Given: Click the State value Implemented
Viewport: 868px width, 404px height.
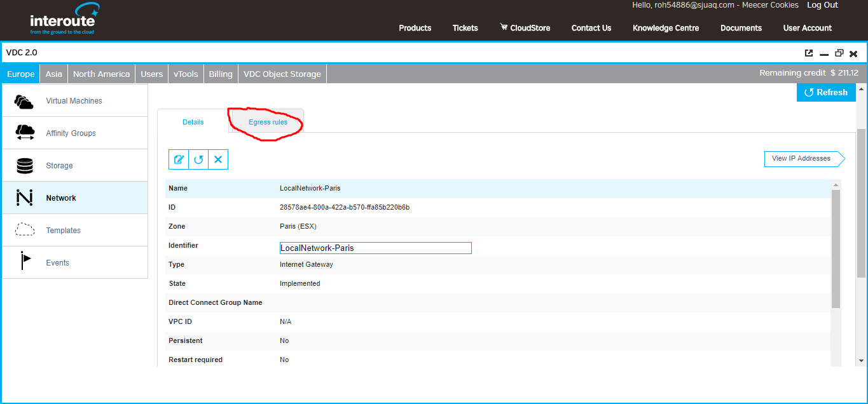Looking at the screenshot, I should pos(300,283).
